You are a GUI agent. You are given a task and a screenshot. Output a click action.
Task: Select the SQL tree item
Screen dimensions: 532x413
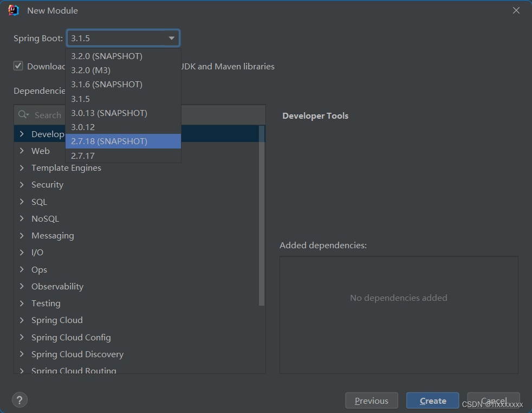(x=39, y=202)
